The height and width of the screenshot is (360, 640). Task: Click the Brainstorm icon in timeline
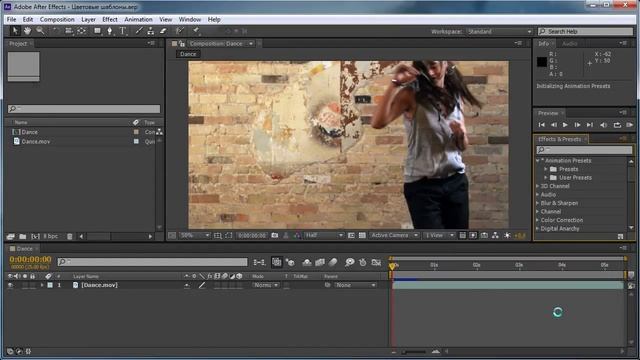(x=349, y=262)
